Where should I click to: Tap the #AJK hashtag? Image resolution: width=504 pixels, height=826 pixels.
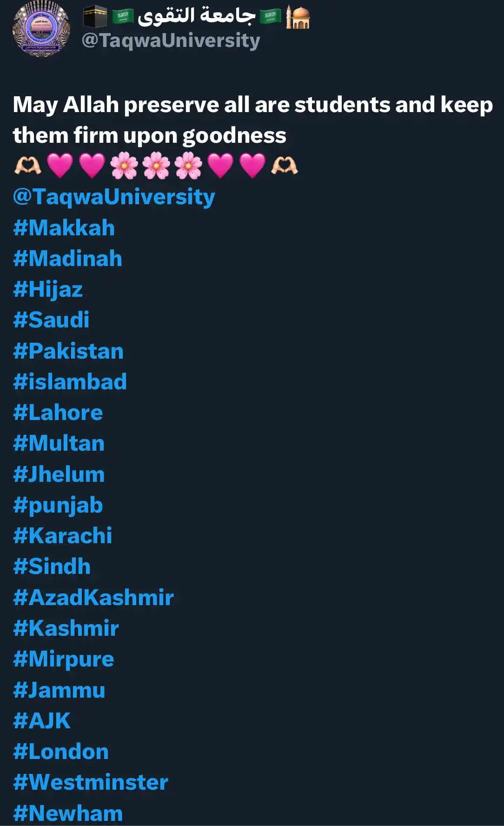tap(42, 721)
